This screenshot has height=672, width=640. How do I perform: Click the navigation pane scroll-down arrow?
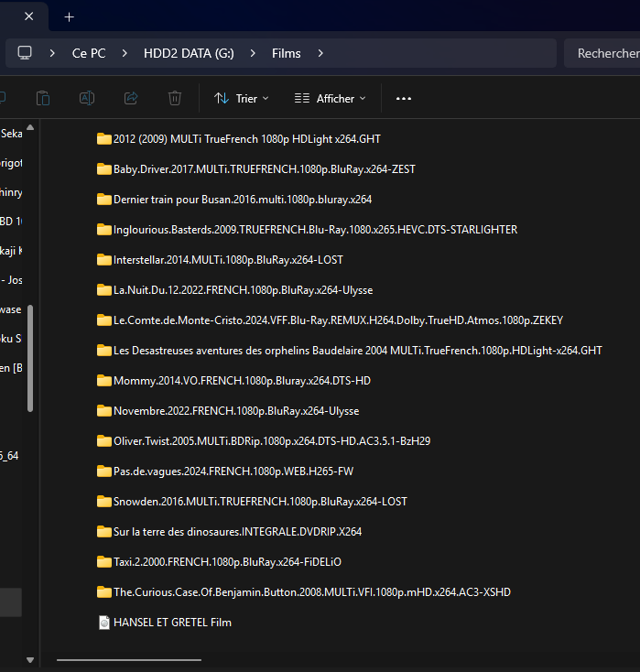(x=30, y=660)
